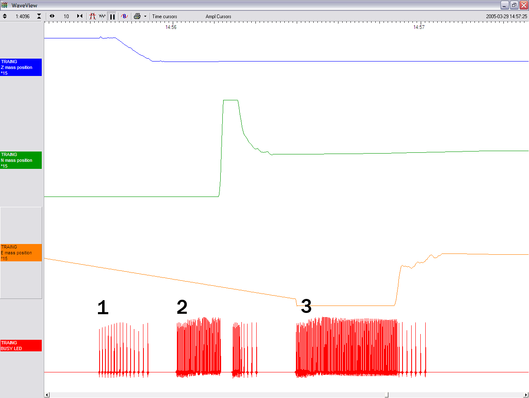Click the horizontal scrollbar left arrow
Screen dimensions: 529x398
tap(47, 395)
